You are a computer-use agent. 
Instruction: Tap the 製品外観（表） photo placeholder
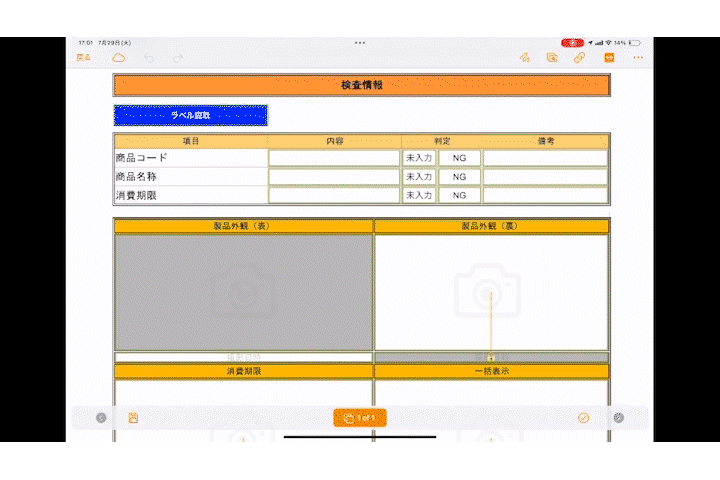tap(243, 292)
